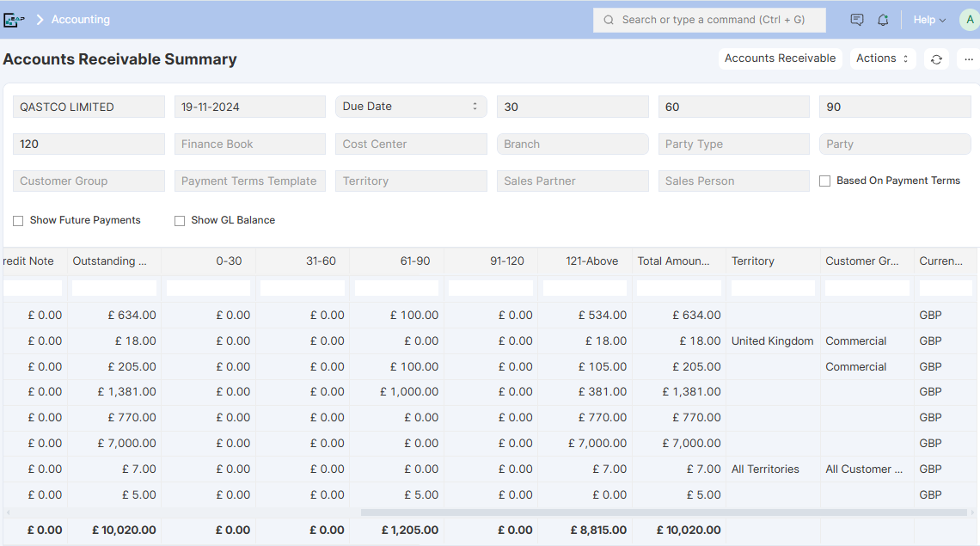The height and width of the screenshot is (546, 980).
Task: Click the Total Amount column header
Action: pyautogui.click(x=679, y=261)
